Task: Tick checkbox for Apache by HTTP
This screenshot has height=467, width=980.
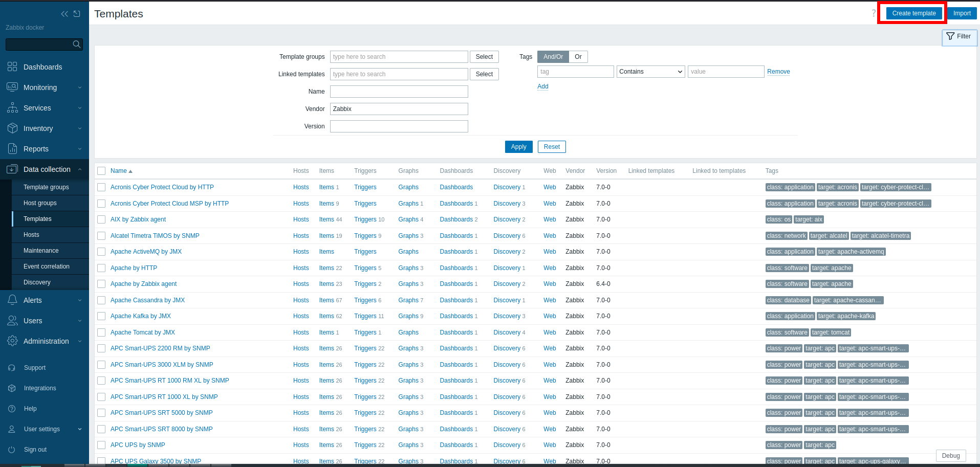Action: (x=101, y=268)
